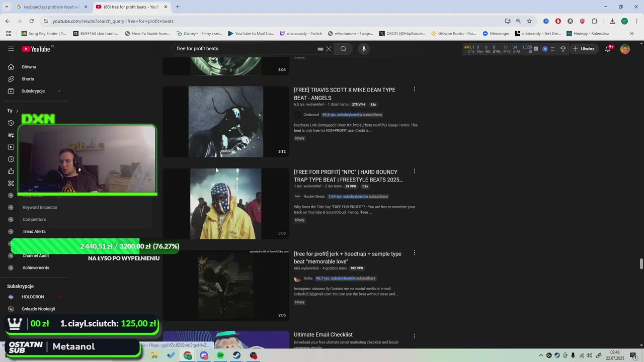644x362 pixels.
Task: Click the address bar URL
Action: 113,21
